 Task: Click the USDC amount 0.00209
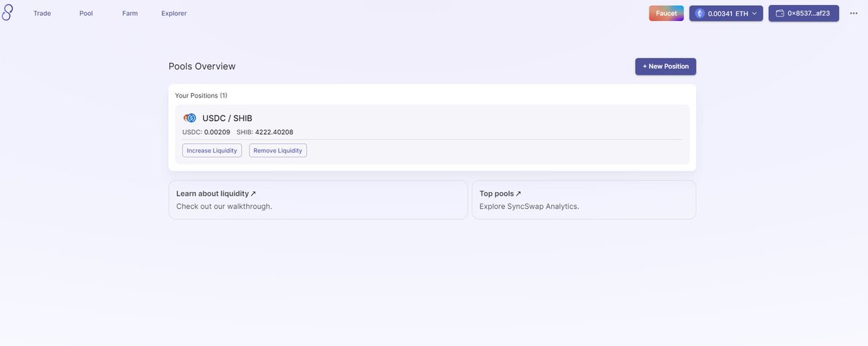217,132
